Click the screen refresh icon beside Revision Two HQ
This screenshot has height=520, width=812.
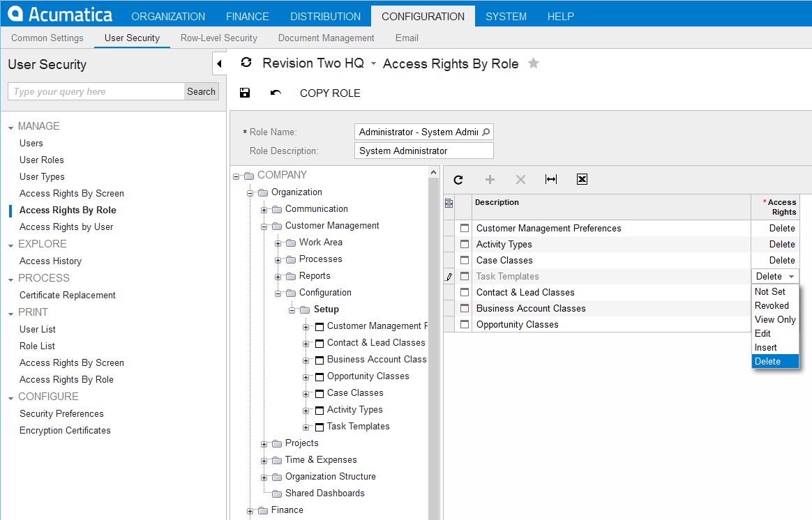click(246, 63)
